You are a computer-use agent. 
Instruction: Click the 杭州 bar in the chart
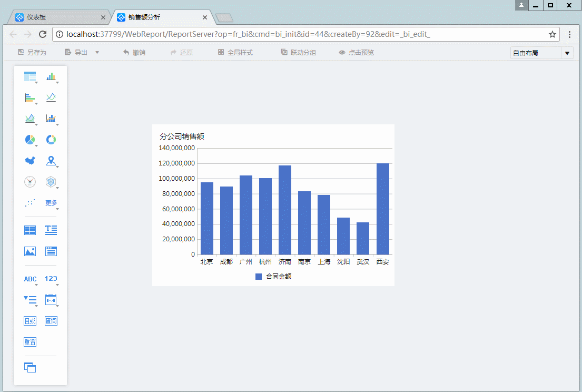265,217
